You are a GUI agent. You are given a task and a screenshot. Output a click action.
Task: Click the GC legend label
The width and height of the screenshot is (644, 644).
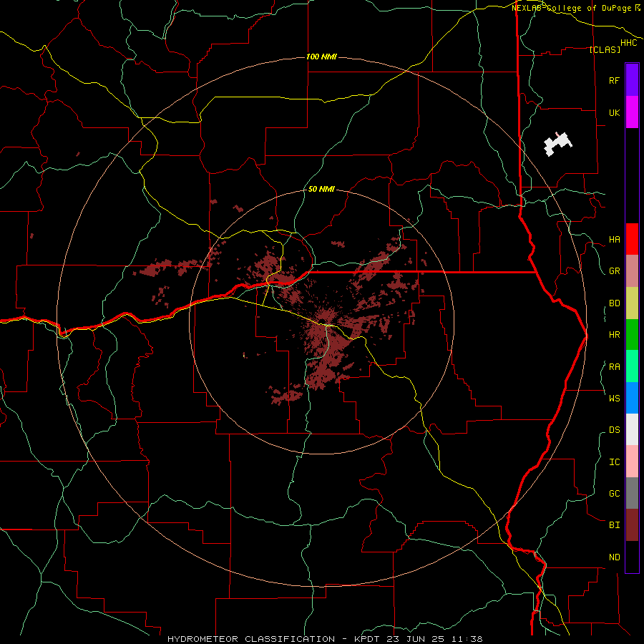point(614,493)
